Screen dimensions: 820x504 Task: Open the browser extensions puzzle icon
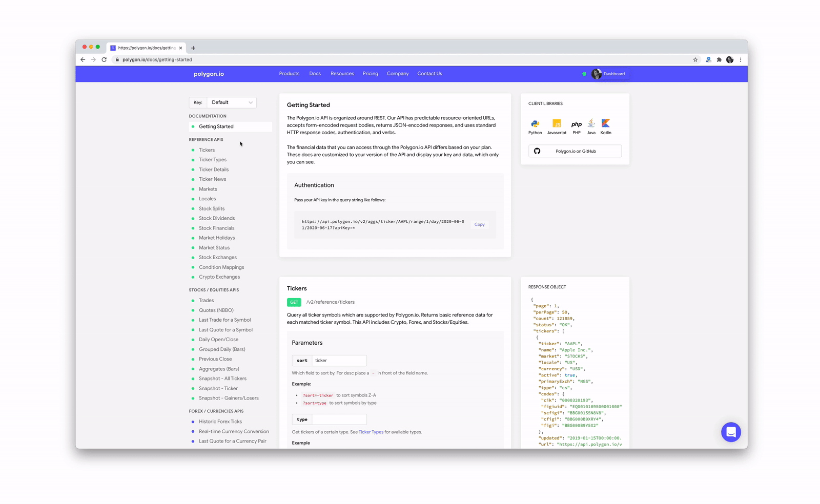point(719,60)
